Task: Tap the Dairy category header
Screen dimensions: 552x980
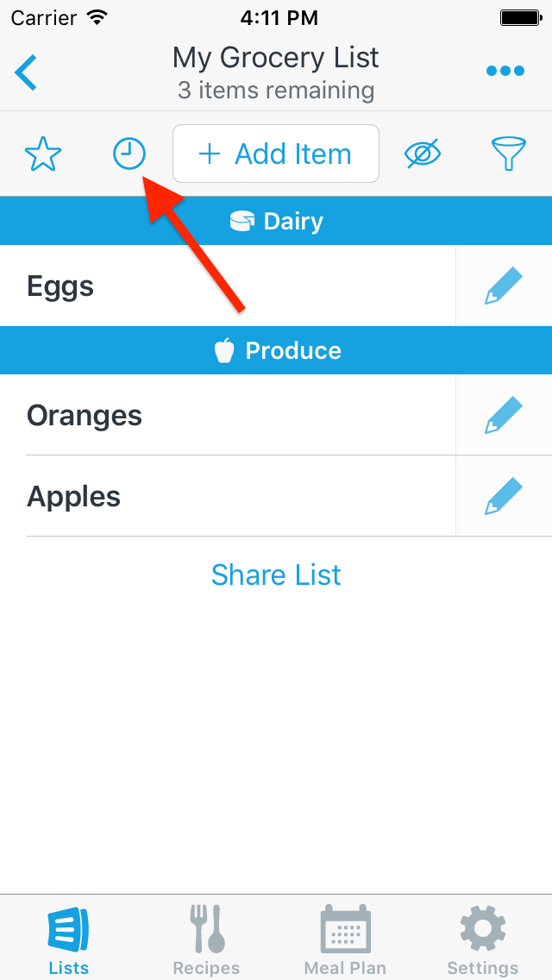Action: click(x=276, y=222)
